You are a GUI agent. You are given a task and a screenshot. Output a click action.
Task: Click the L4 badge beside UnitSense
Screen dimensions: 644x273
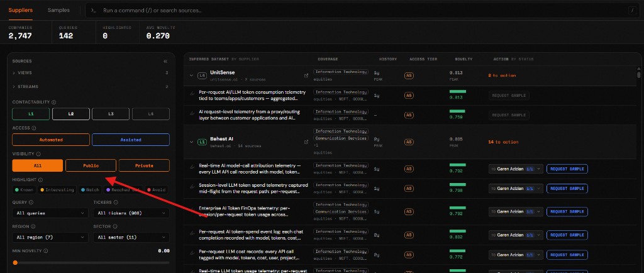pos(202,75)
